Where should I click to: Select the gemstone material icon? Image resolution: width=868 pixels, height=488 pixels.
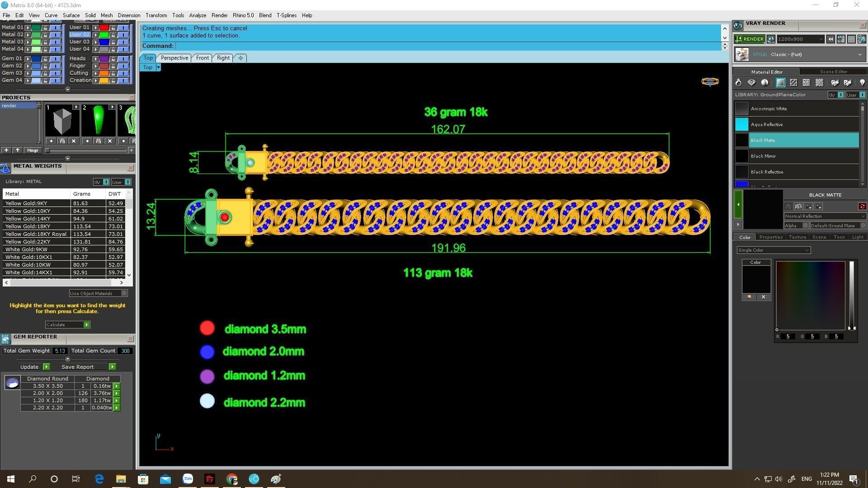point(751,83)
